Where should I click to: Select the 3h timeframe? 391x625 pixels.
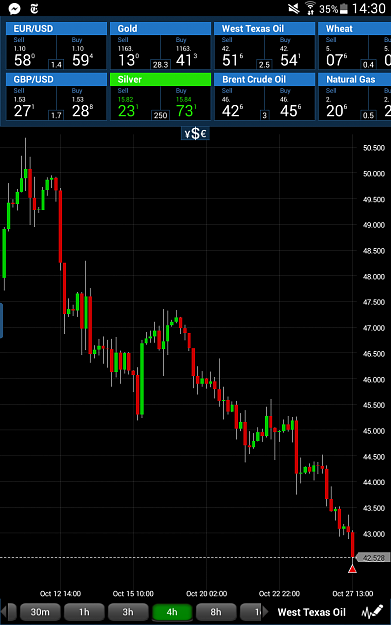(128, 612)
